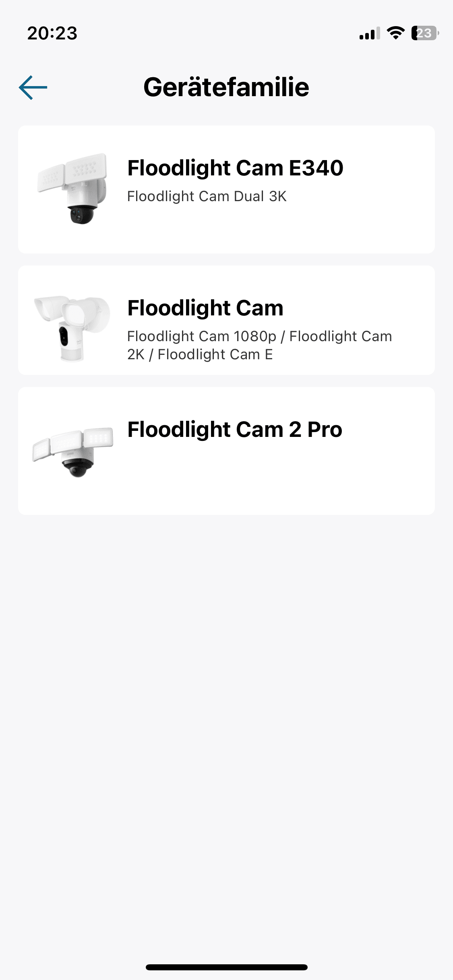Select the plain 'Floodlight Cam' heading
The width and height of the screenshot is (453, 980).
tap(205, 308)
